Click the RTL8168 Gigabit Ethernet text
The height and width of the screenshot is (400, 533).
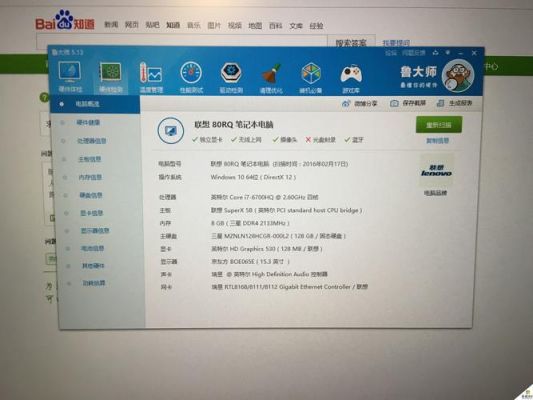[x=290, y=287]
